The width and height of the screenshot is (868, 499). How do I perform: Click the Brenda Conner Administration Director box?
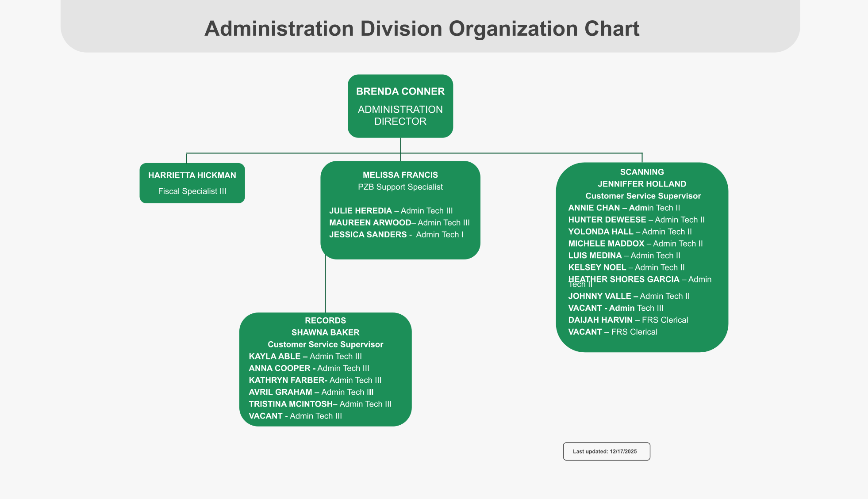click(x=400, y=106)
